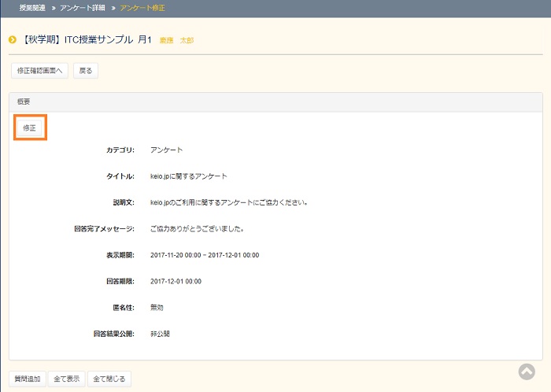Expand all questions with 全て表示
The height and width of the screenshot is (392, 551).
coord(67,379)
